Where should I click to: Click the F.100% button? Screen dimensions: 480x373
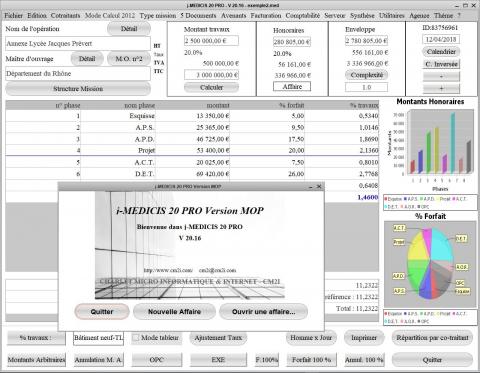[x=267, y=360]
